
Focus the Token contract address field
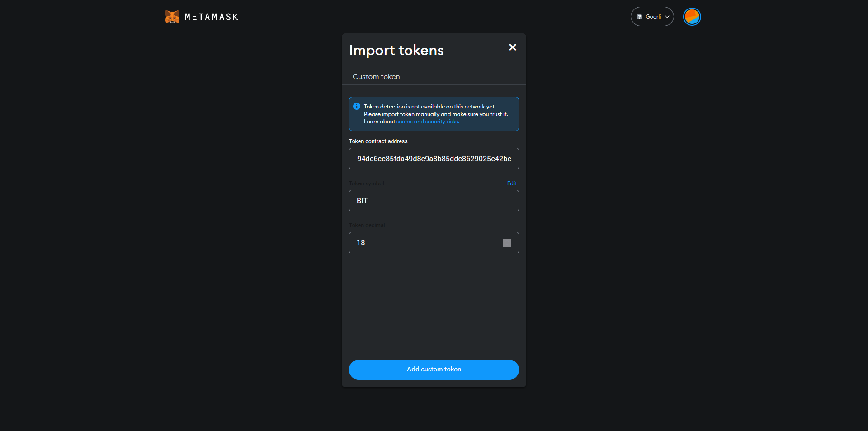434,159
